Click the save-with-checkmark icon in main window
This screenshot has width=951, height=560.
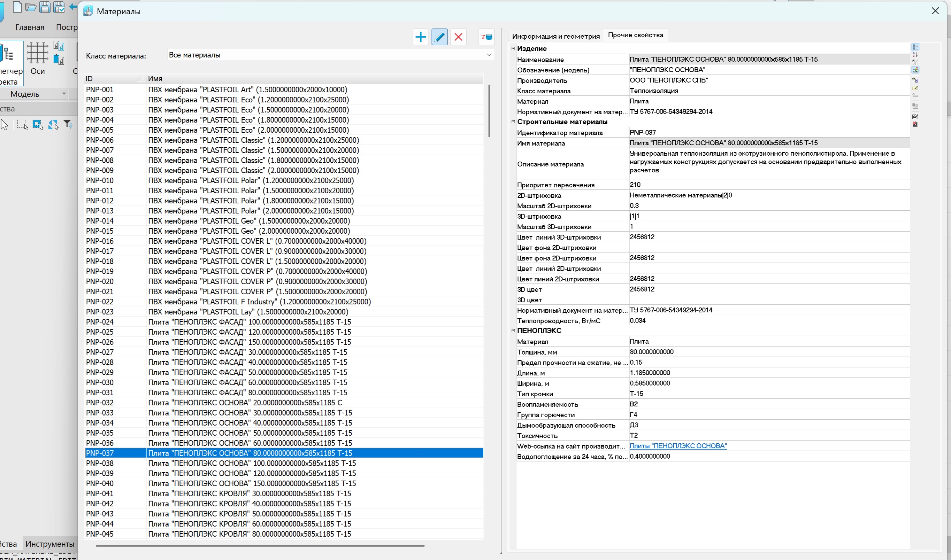coord(59,7)
